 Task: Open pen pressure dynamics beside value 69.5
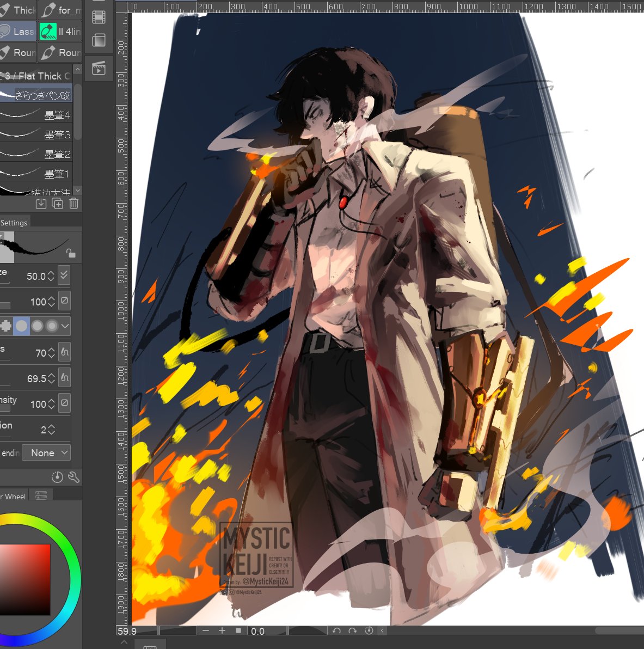tap(64, 378)
